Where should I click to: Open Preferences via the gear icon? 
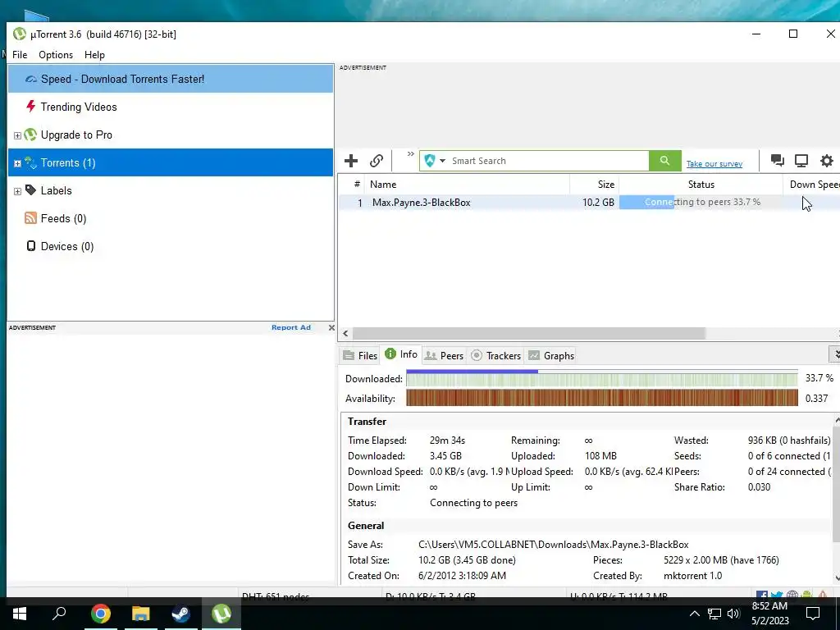click(827, 160)
